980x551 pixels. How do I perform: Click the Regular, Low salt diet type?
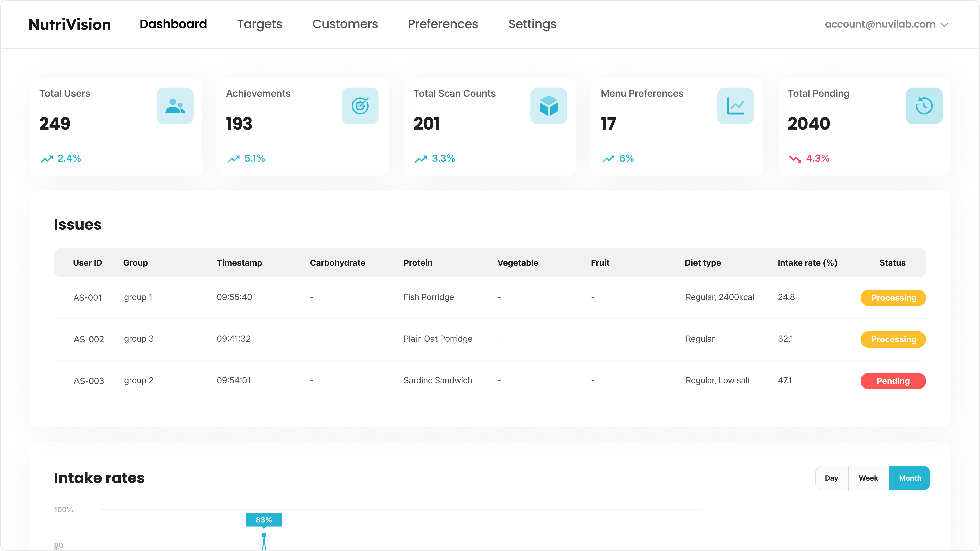click(718, 381)
